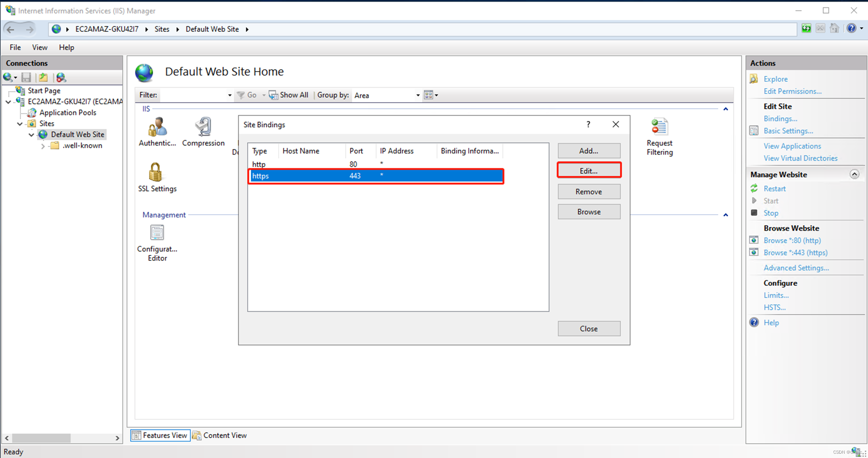Open the Group by Area dropdown
Screen dimensions: 868x458
(x=386, y=95)
